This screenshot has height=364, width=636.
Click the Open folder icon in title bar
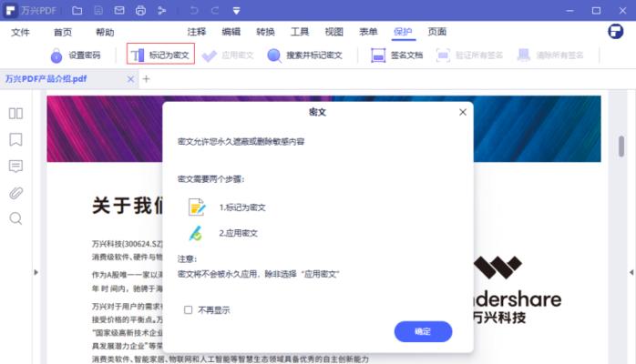[x=77, y=11]
